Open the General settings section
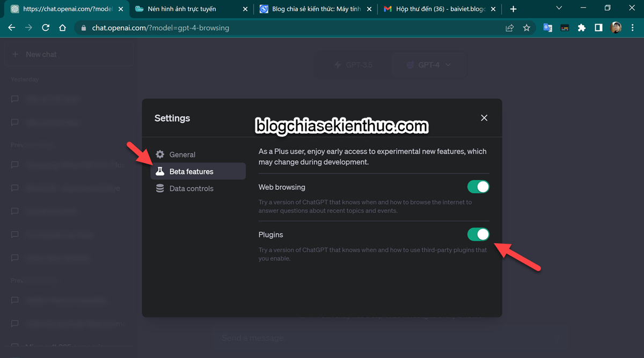Image resolution: width=644 pixels, height=358 pixels. [198, 155]
